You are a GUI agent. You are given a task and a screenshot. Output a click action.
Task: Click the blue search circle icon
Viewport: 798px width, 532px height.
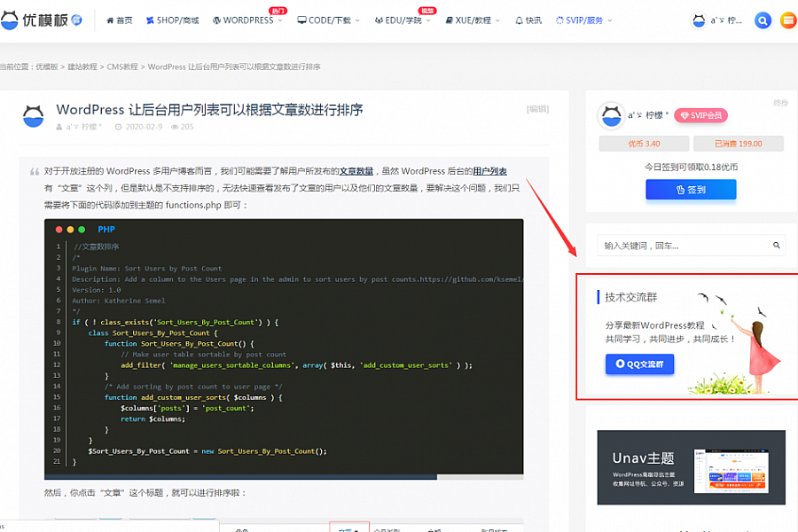[x=763, y=20]
